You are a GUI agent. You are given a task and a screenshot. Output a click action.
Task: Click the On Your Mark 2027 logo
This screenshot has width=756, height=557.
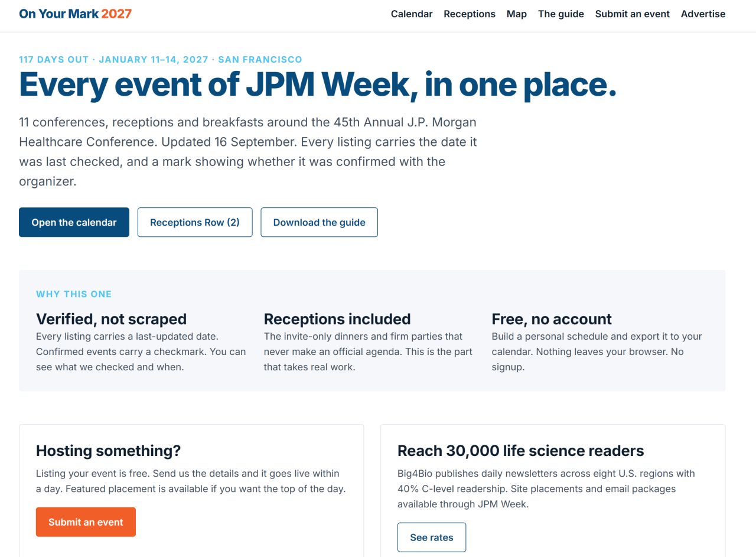[76, 14]
